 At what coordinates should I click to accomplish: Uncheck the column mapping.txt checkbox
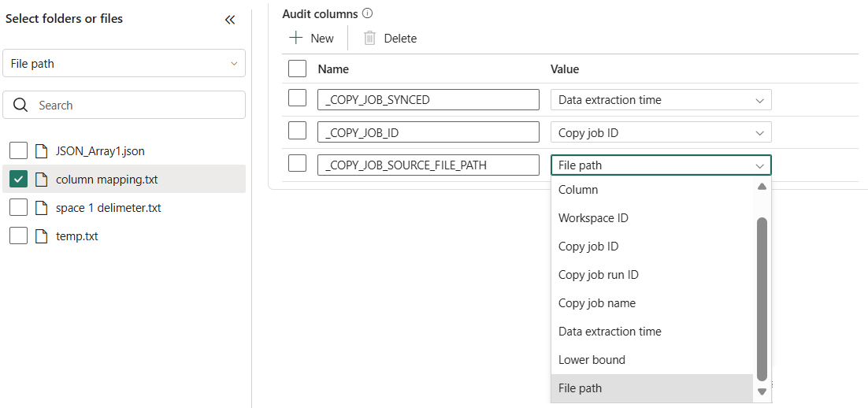[x=18, y=180]
